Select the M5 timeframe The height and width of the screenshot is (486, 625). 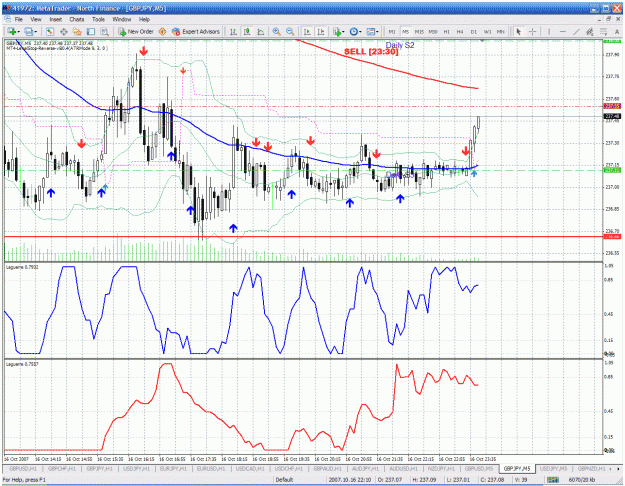(405, 31)
